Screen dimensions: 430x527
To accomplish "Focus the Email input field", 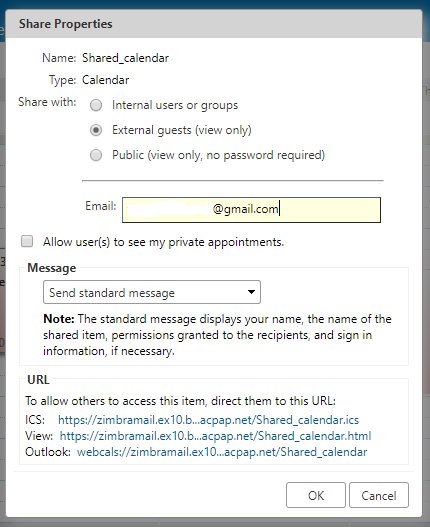I will coord(251,210).
